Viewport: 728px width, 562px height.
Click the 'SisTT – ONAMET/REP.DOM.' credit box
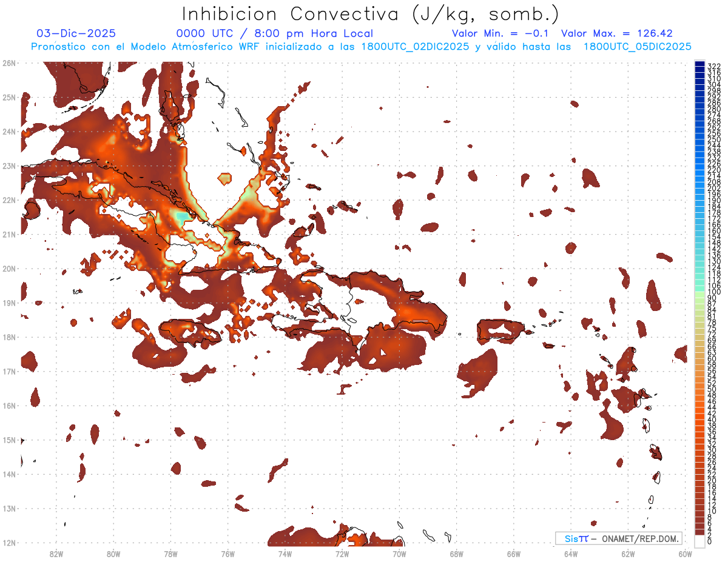619,538
